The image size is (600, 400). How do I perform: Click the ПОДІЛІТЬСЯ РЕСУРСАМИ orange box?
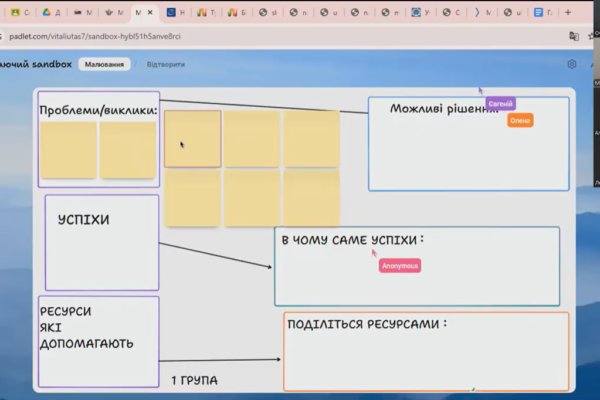[425, 358]
